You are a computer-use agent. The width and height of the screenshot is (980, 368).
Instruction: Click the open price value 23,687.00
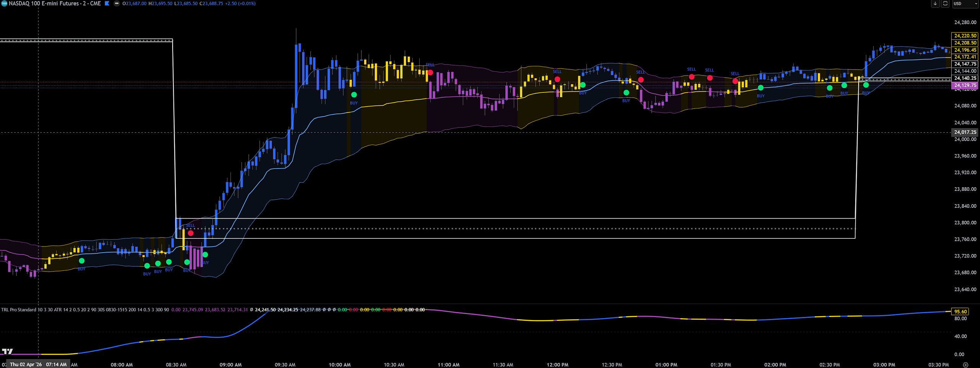click(136, 3)
